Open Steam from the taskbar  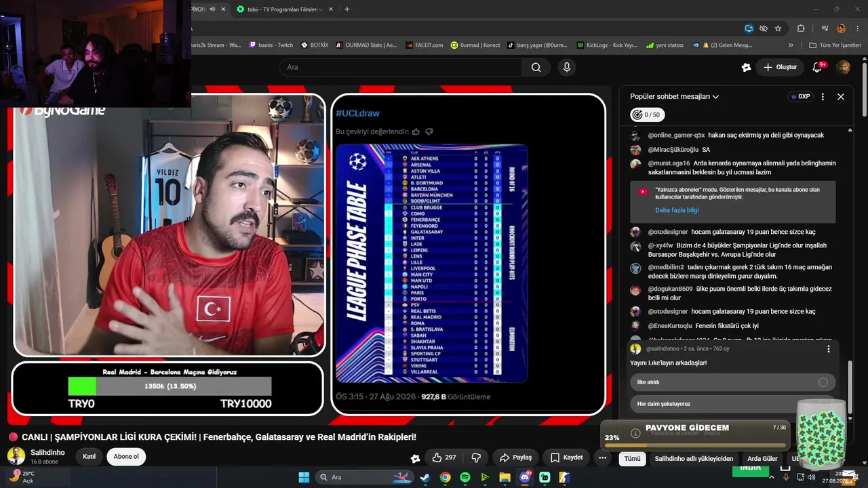pos(425,477)
